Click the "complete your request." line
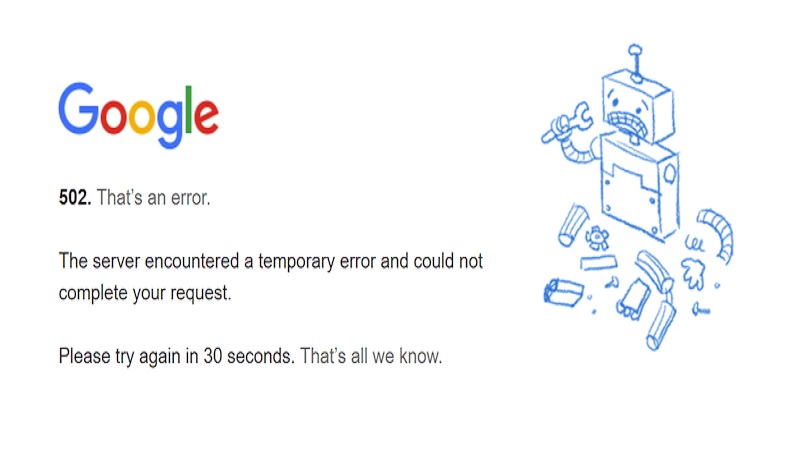Viewport: 800px width, 450px height. [145, 293]
